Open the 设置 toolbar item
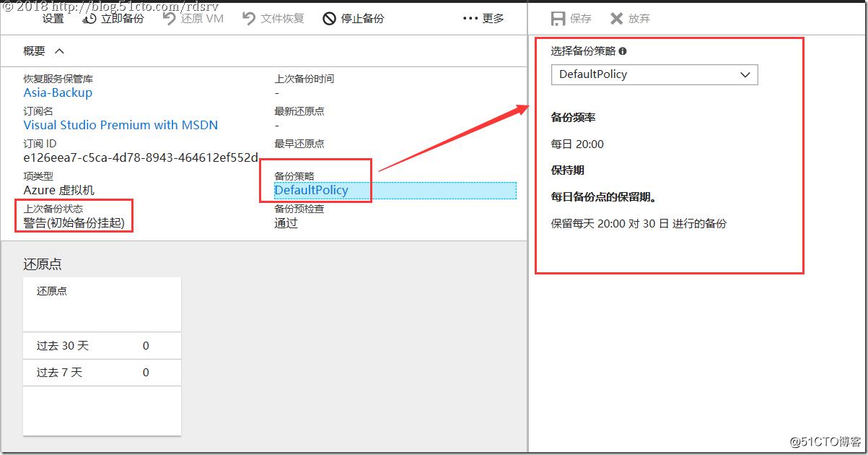This screenshot has height=455, width=868. [53, 19]
